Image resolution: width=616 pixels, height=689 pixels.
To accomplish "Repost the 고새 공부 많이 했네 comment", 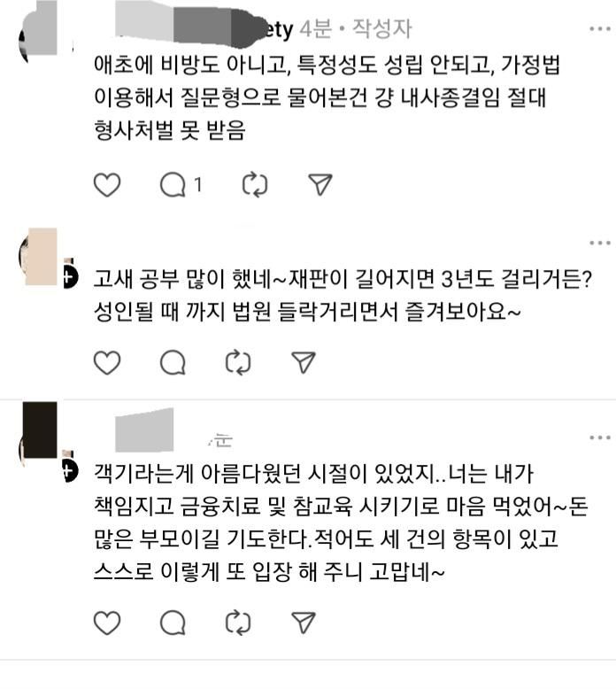I will (238, 363).
